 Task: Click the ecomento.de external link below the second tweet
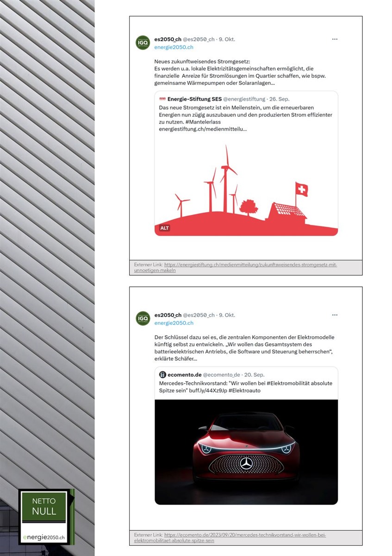230,537
